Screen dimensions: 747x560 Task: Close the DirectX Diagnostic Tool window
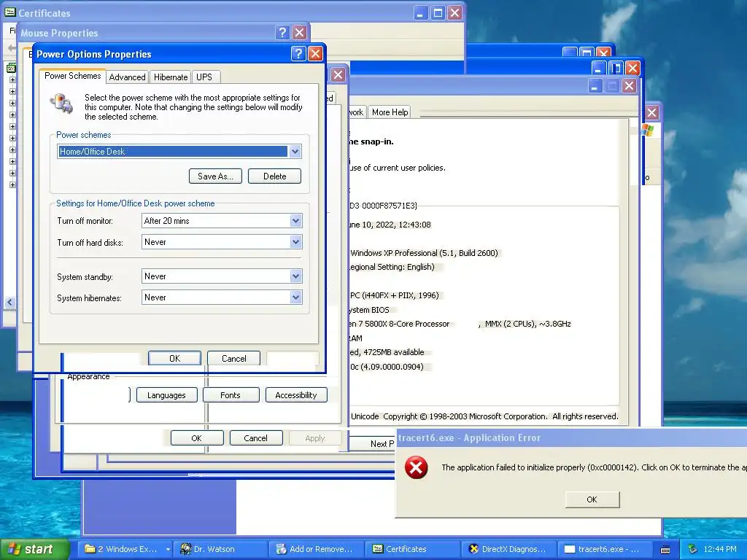629,86
